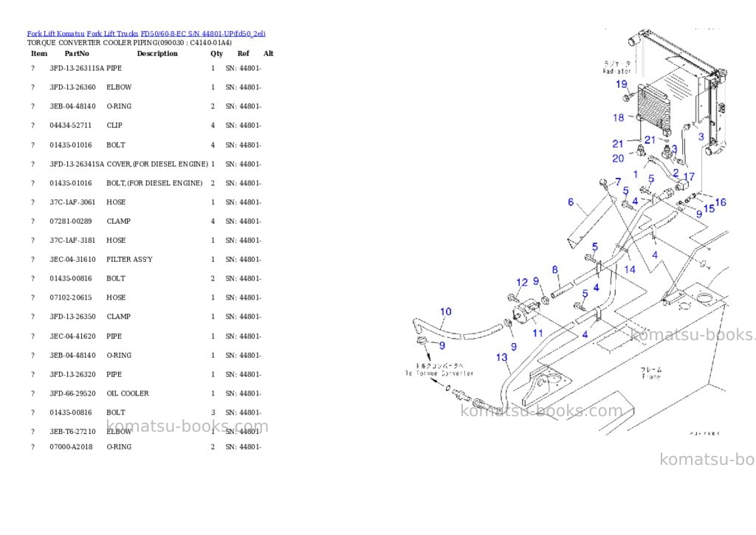The height and width of the screenshot is (535, 756).
Task: Click the TORQUE CONVERTER COOLER PIPING title
Action: pyautogui.click(x=129, y=43)
